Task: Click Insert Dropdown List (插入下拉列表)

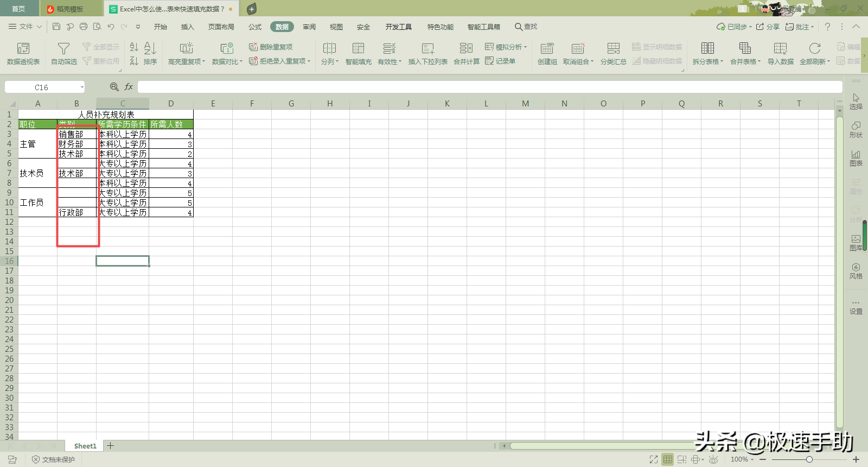Action: point(428,54)
